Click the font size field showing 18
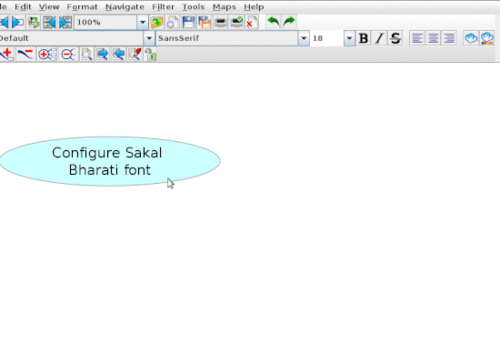 click(327, 38)
